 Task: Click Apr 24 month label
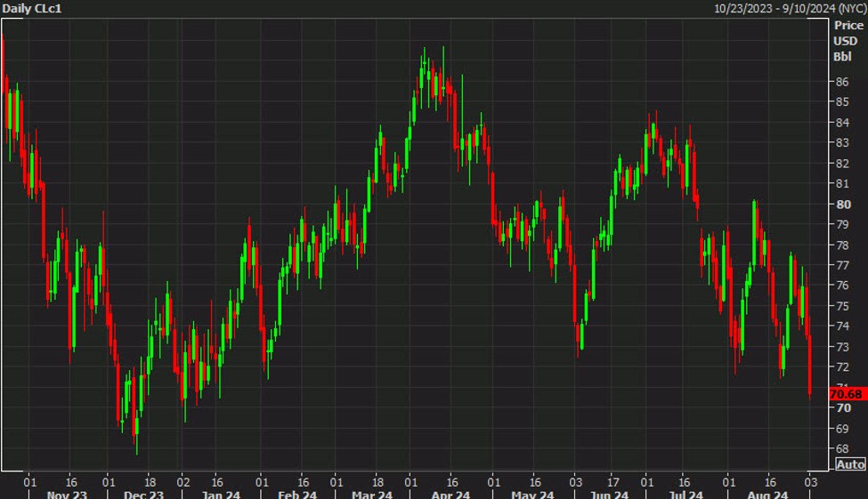point(450,492)
